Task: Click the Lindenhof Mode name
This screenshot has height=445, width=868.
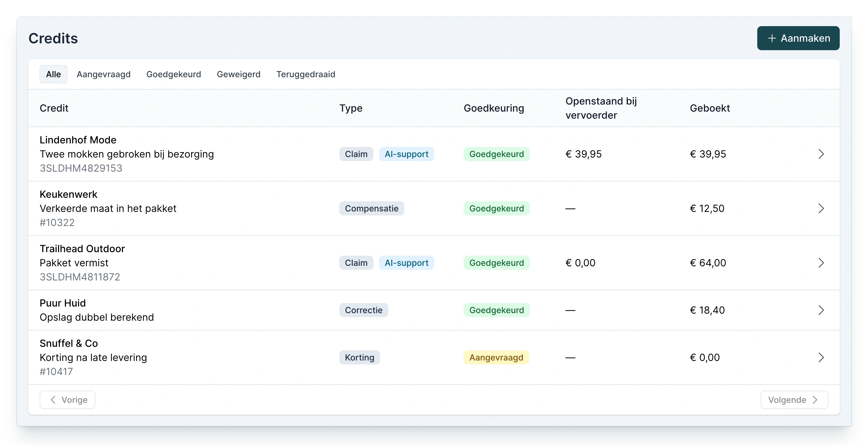Action: (x=78, y=140)
